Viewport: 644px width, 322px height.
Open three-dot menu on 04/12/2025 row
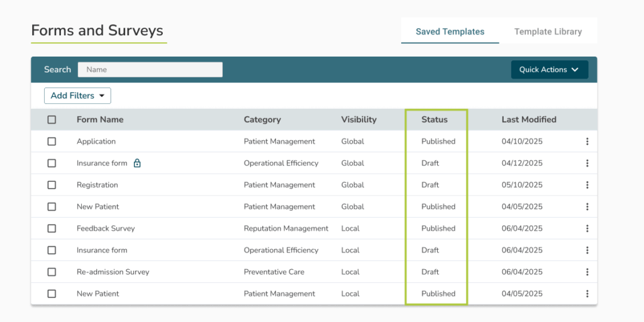click(587, 164)
